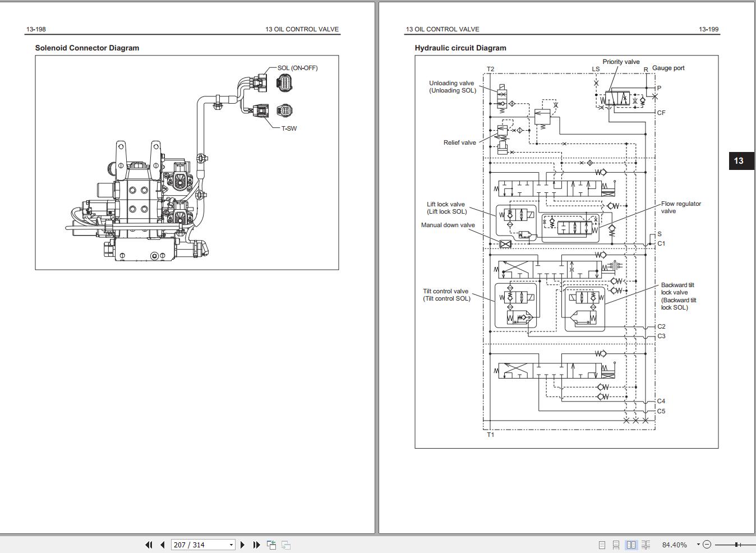The image size is (756, 553).
Task: Click the C5 port label
Action: point(661,411)
